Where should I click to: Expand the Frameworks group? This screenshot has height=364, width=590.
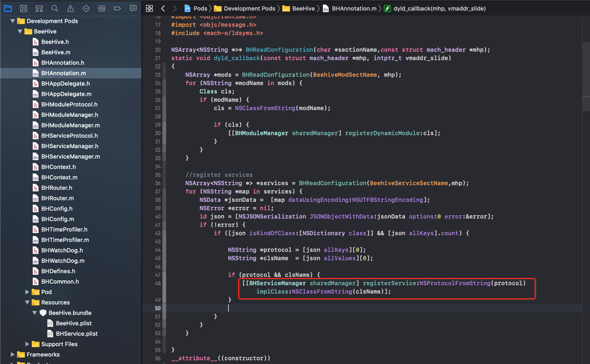[13, 355]
